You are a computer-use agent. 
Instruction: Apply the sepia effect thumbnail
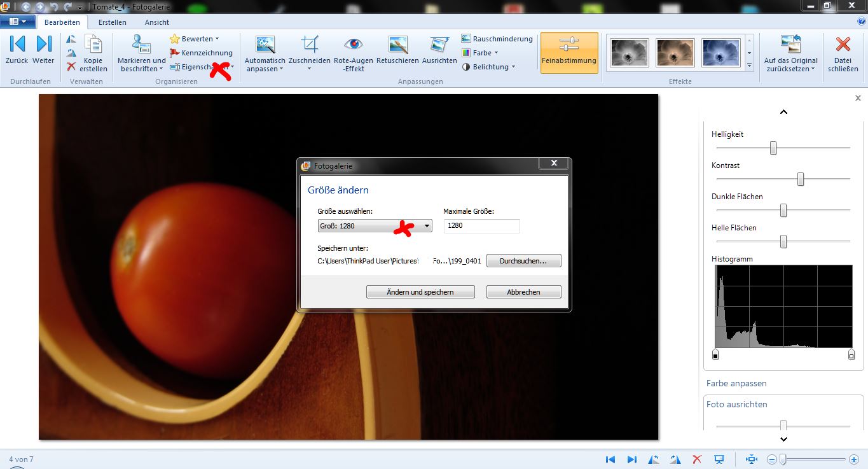click(675, 53)
